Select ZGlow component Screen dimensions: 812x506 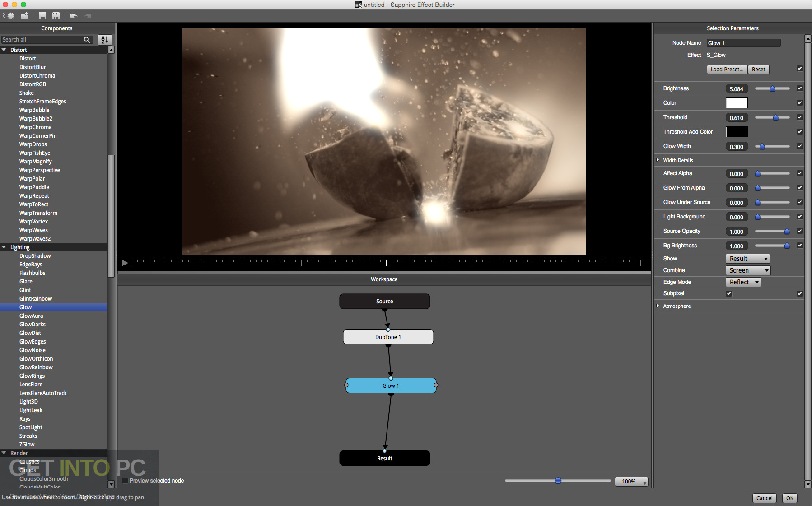point(27,445)
